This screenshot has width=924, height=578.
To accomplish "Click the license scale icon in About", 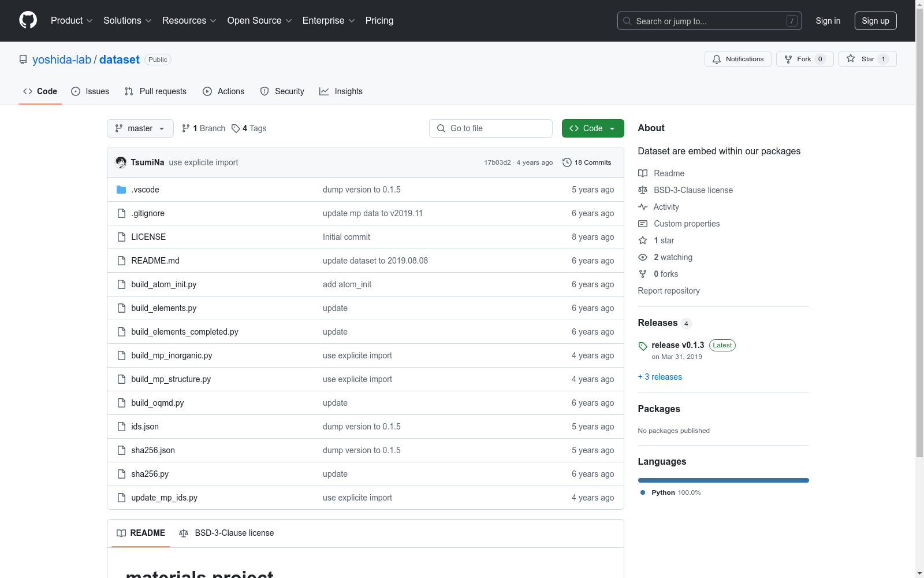I will (x=643, y=190).
